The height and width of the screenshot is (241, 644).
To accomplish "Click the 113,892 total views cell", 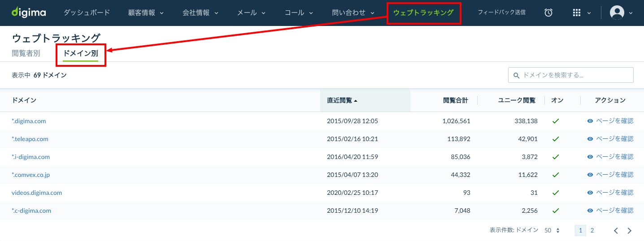I will (459, 139).
